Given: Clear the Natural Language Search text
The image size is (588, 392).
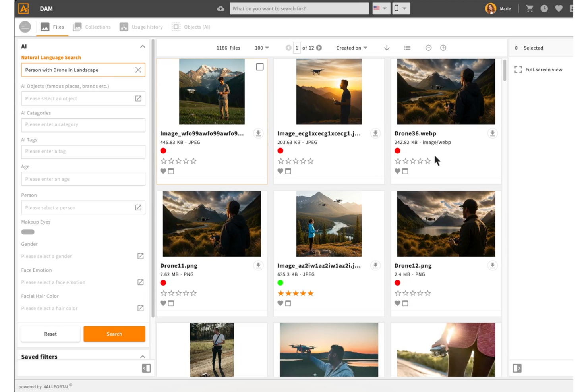Looking at the screenshot, I should point(138,70).
